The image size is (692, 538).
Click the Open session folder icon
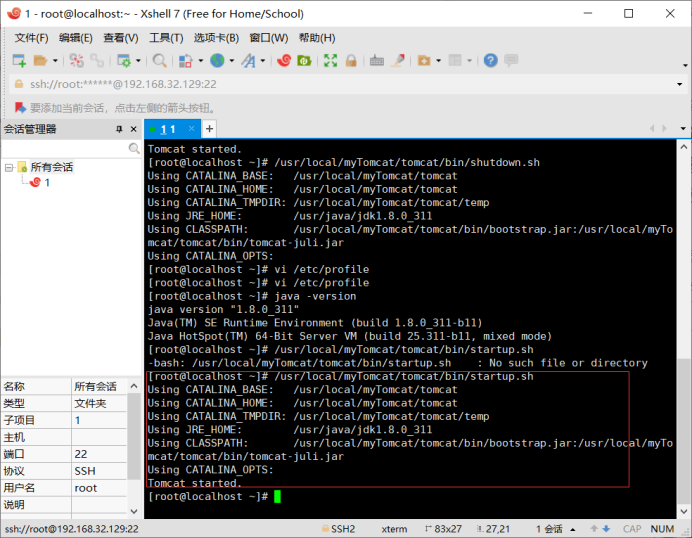click(40, 60)
